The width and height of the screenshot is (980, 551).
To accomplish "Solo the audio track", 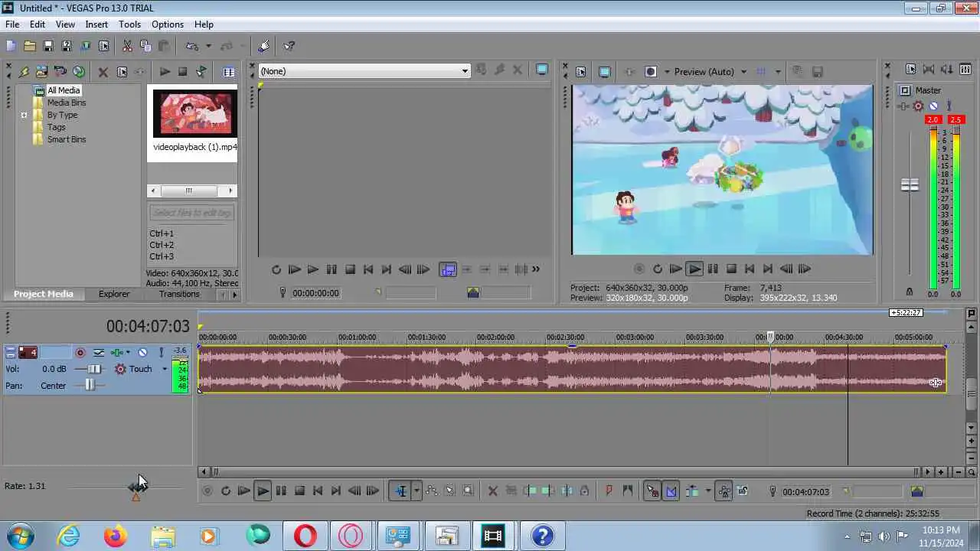I will tap(161, 353).
